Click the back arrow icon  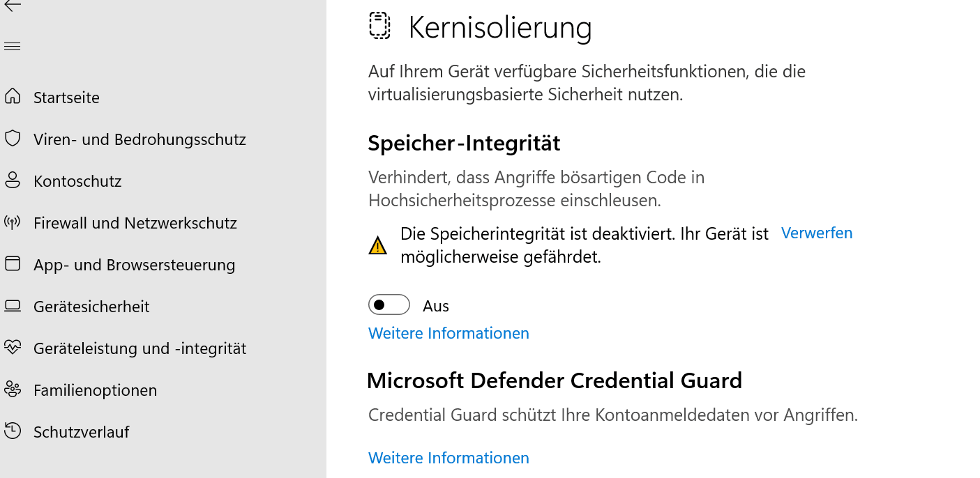coord(13,6)
